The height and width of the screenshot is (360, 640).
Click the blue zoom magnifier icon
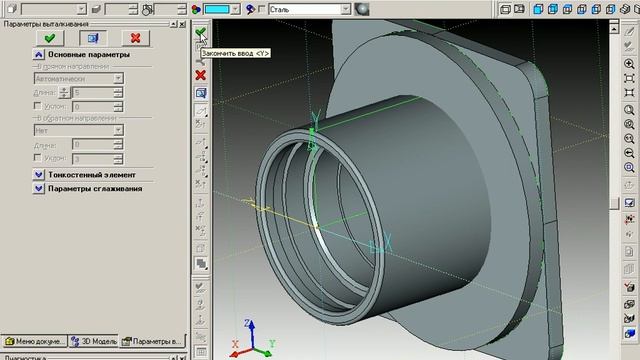(629, 167)
